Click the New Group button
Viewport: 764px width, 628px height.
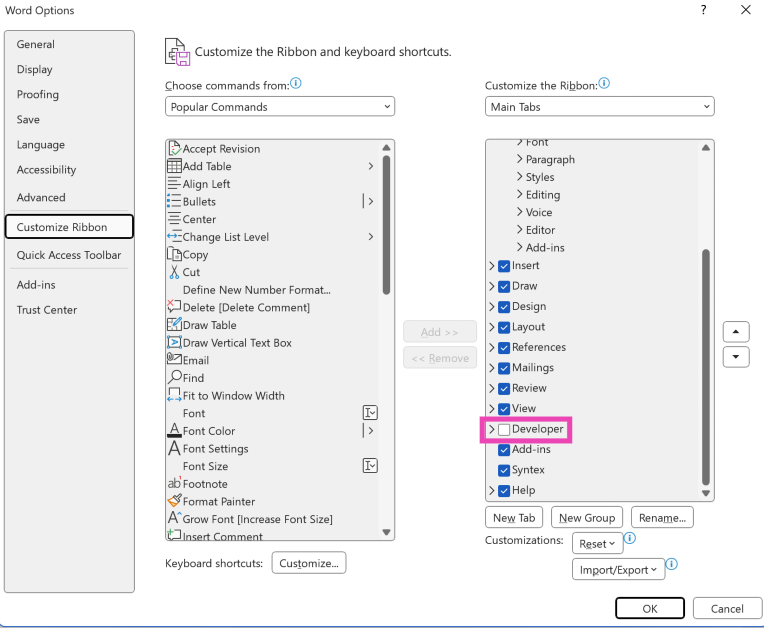tap(586, 517)
